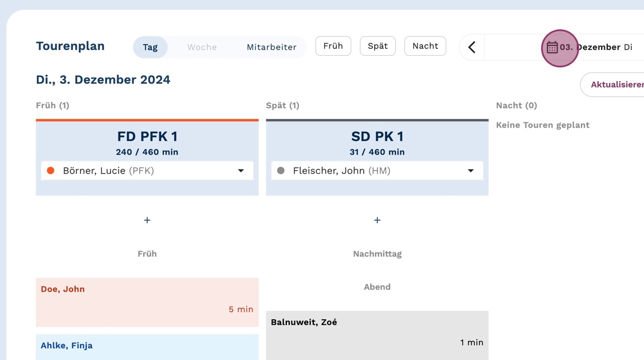Toggle the Früh shift filter
This screenshot has height=360, width=644.
(333, 46)
